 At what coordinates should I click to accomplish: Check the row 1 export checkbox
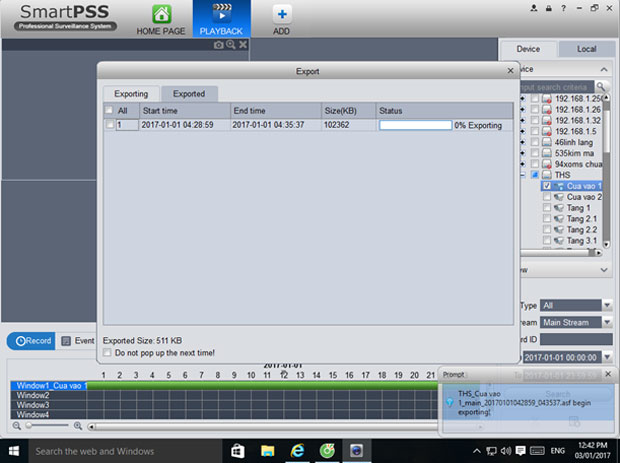(110, 125)
